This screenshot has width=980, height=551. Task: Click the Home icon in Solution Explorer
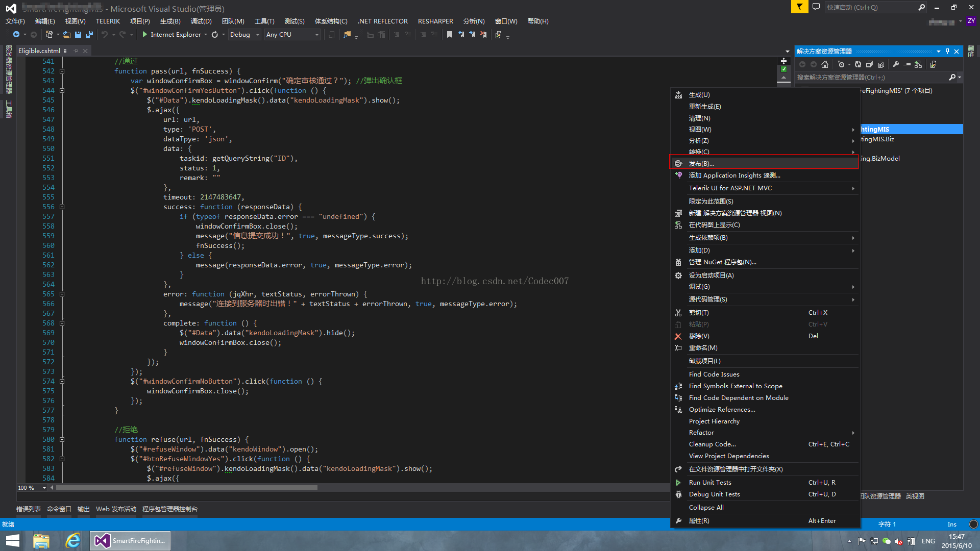[825, 64]
